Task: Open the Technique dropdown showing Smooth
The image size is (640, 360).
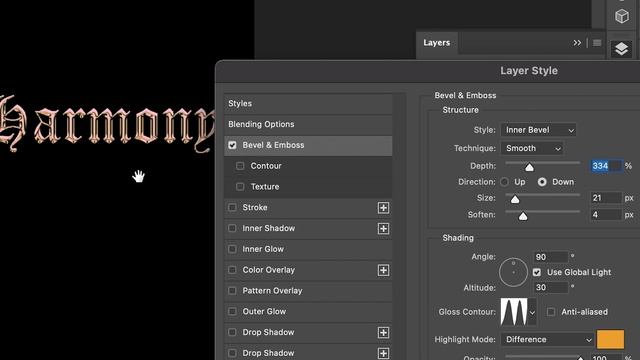Action: [532, 148]
